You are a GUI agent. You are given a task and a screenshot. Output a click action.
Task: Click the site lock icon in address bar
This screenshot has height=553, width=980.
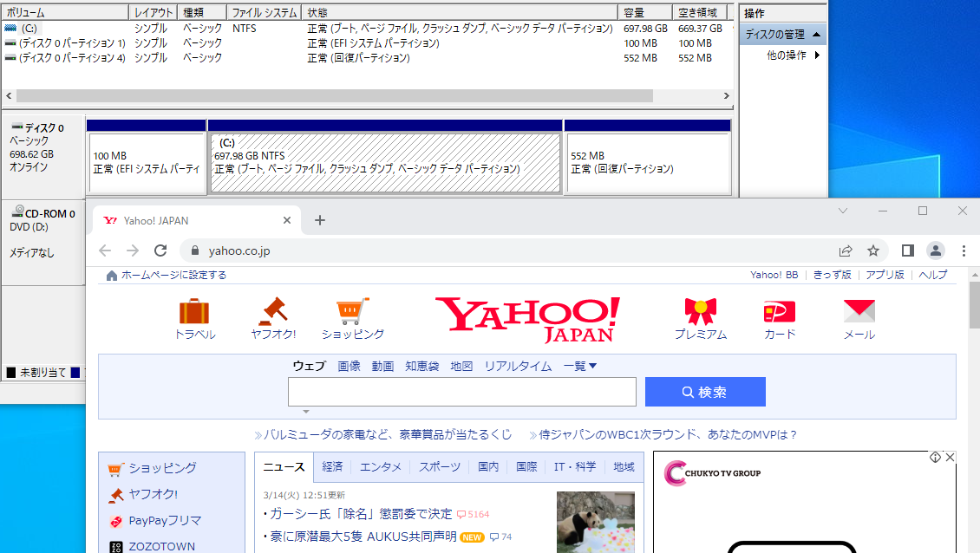195,250
